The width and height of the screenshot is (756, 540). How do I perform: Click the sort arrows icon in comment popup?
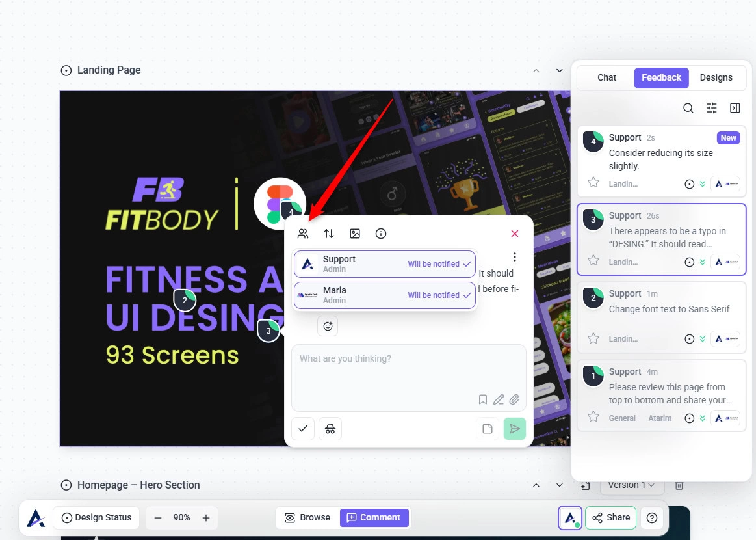(x=329, y=234)
